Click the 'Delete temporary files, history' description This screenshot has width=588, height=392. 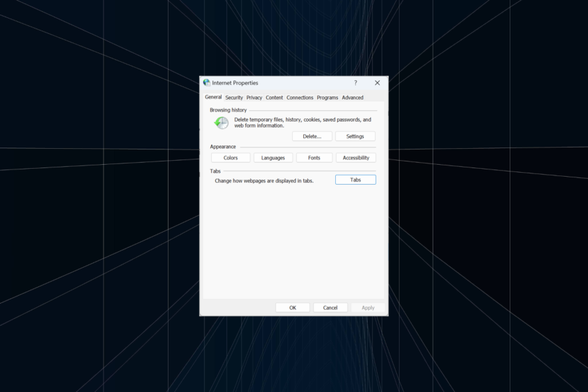[303, 122]
